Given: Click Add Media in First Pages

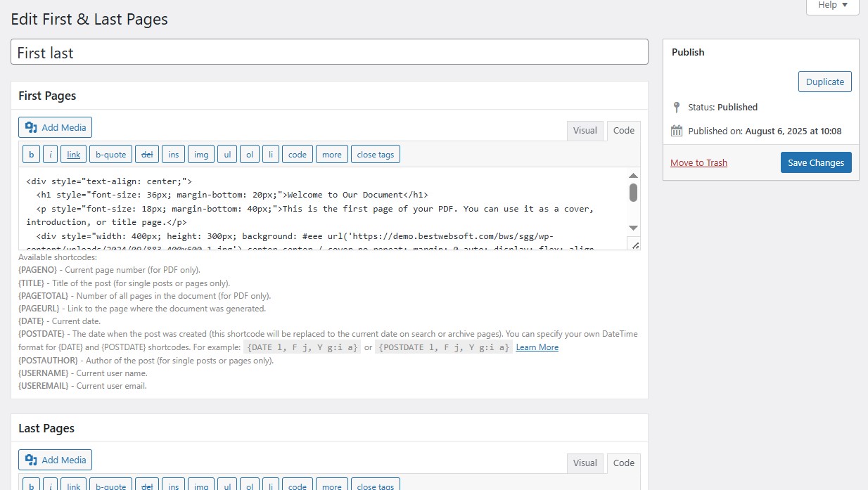Looking at the screenshot, I should coord(55,127).
